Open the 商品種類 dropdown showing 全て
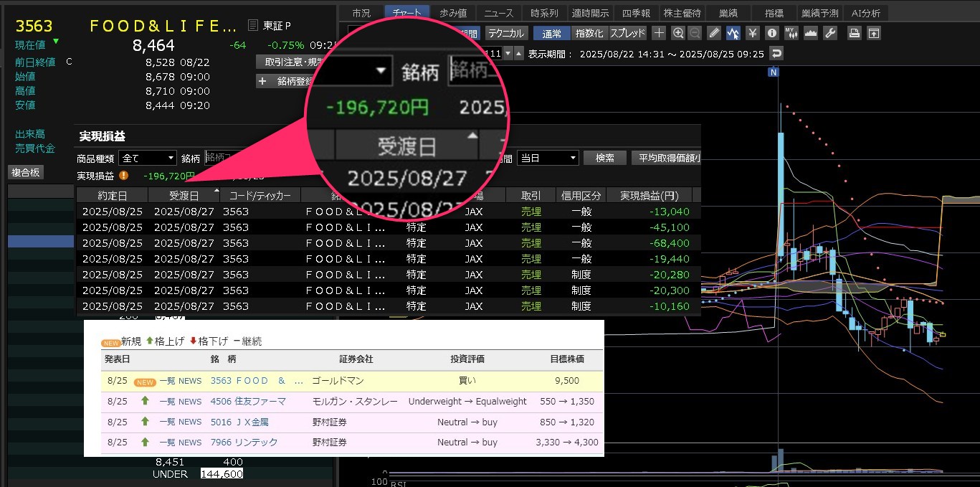Image resolution: width=980 pixels, height=487 pixels. (x=148, y=158)
